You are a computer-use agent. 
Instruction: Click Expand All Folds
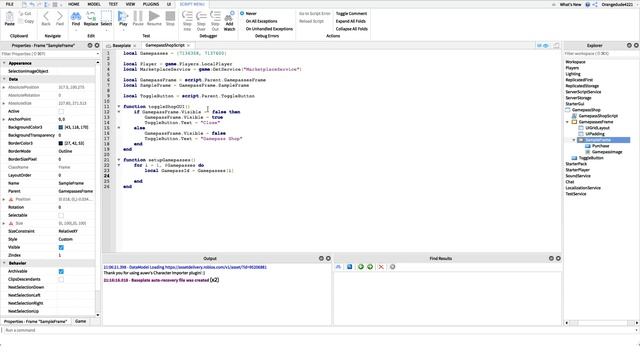pos(351,21)
